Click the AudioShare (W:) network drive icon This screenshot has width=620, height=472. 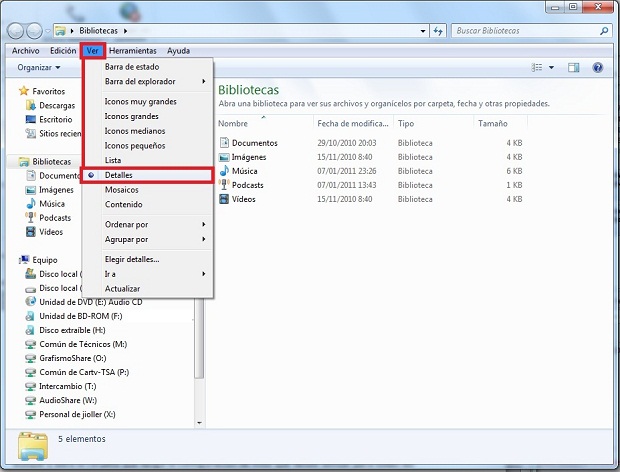coord(30,400)
